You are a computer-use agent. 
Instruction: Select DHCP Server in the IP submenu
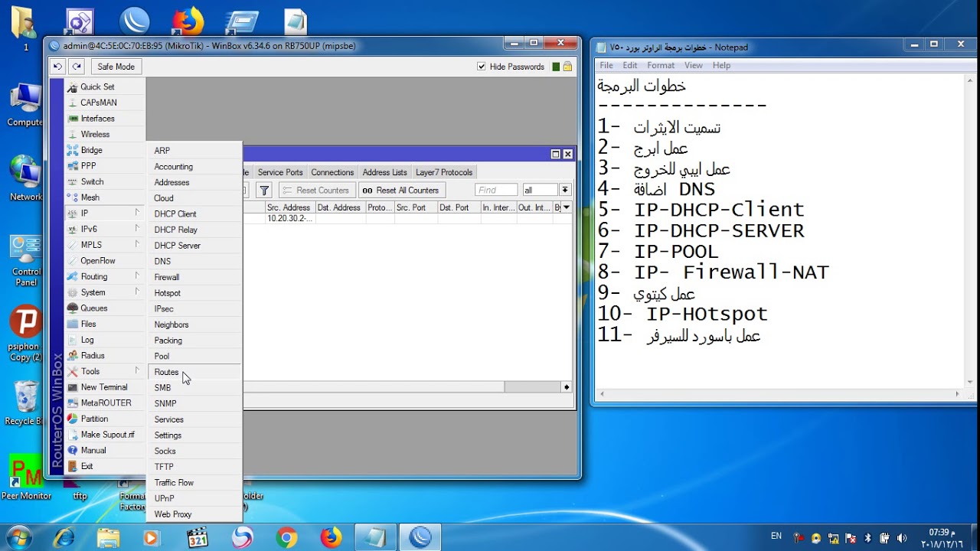pyautogui.click(x=194, y=246)
